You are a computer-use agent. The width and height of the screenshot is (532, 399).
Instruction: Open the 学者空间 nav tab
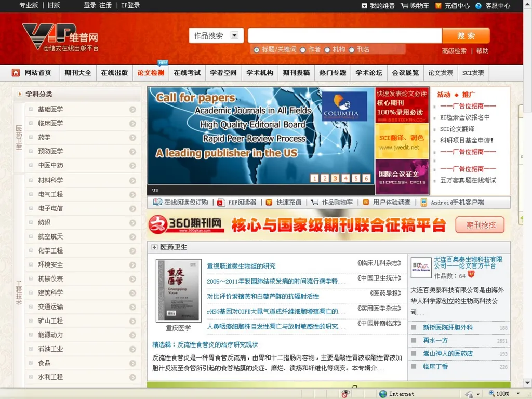coord(223,73)
